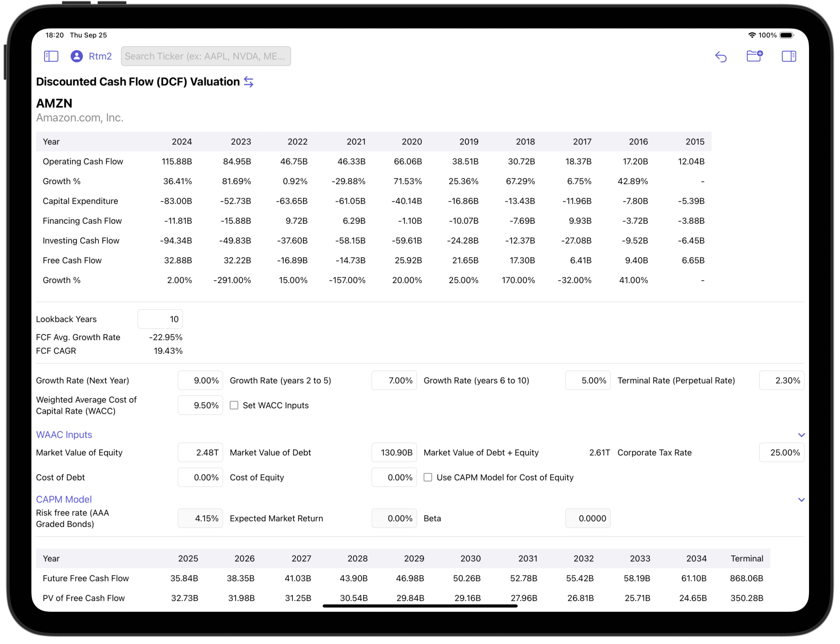Collapse the WAAC Inputs section chevron

coord(801,435)
